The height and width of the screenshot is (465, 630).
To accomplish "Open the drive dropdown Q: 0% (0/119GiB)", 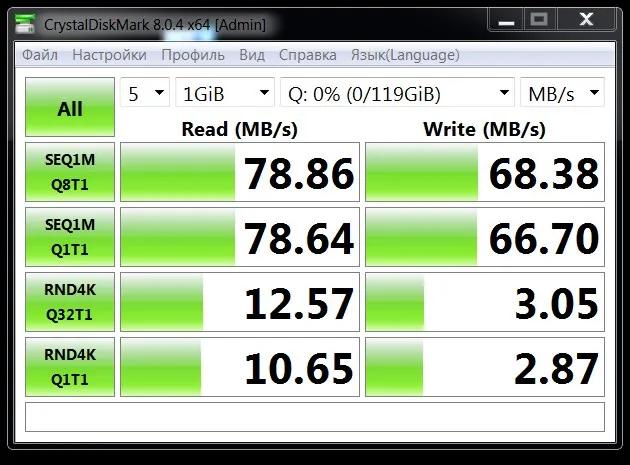I will pos(397,92).
